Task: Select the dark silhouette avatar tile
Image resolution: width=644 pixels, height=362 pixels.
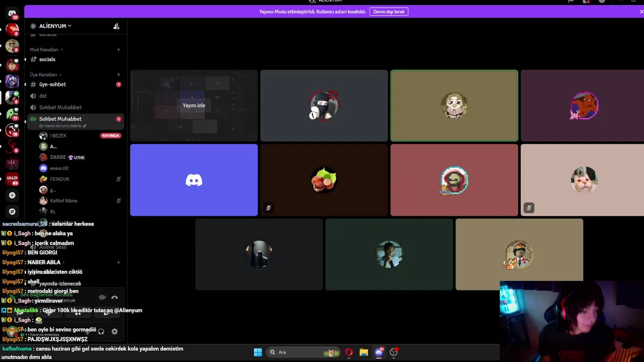Action: pos(259,254)
